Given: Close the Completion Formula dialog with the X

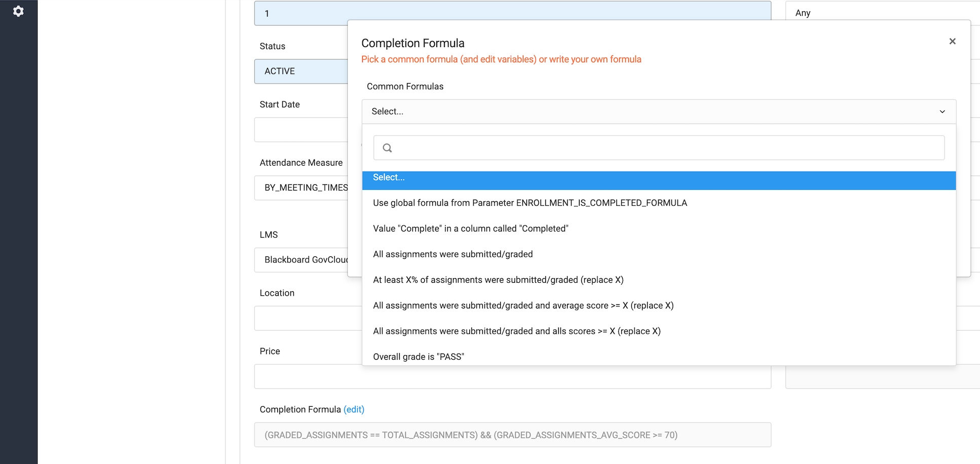Looking at the screenshot, I should tap(952, 41).
